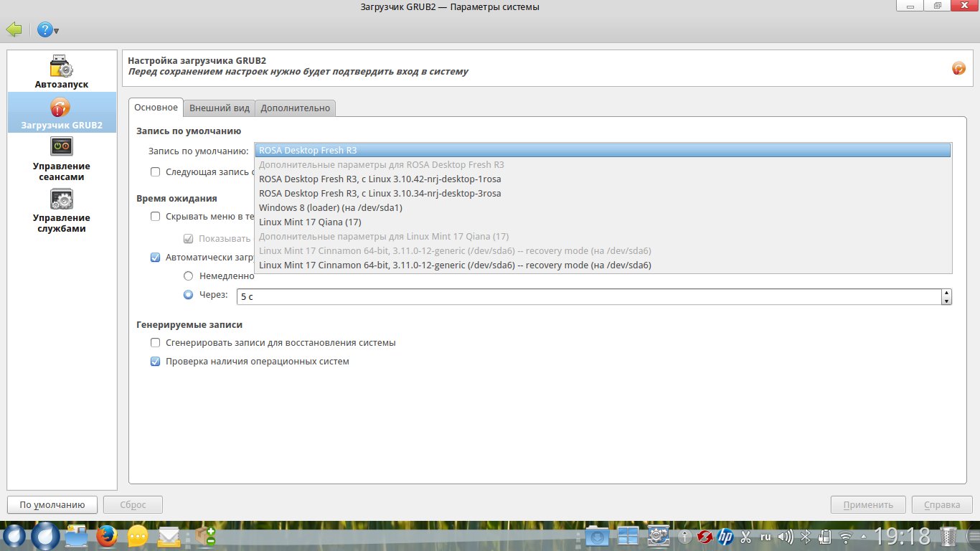Viewport: 980px width, 551px height.
Task: Open the file manager from the taskbar
Action: tap(76, 537)
